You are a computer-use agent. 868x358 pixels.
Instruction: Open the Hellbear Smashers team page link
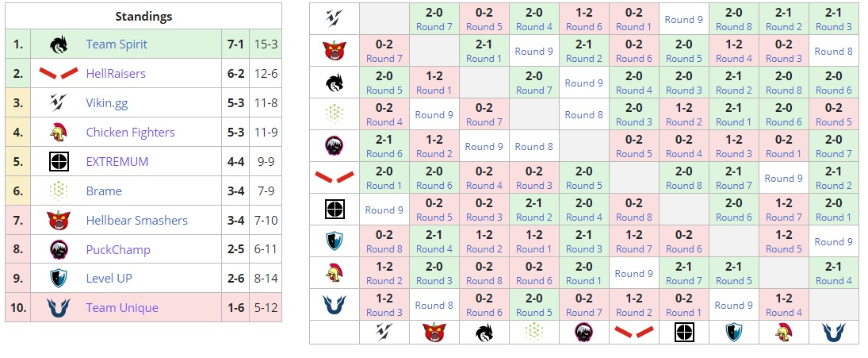[x=136, y=220]
